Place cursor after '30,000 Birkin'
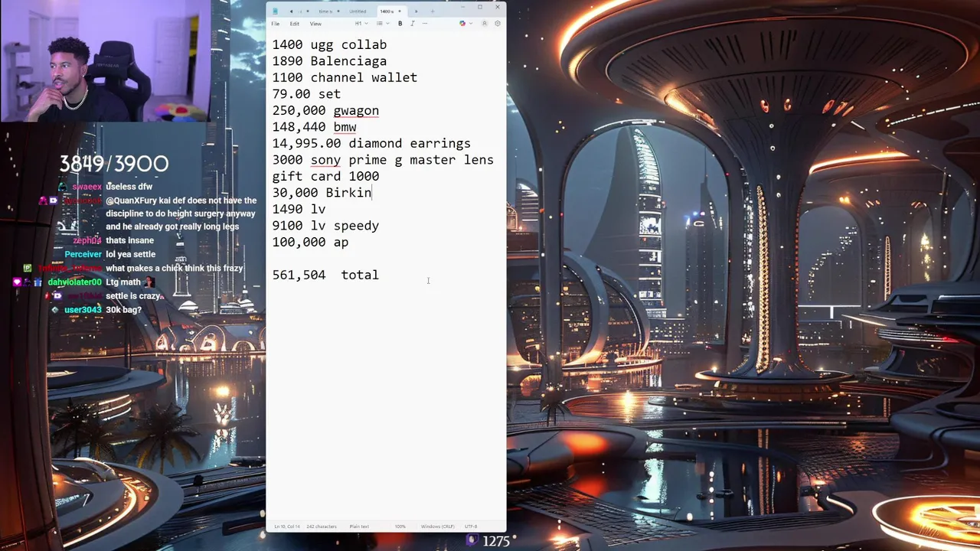This screenshot has width=980, height=551. pos(372,193)
